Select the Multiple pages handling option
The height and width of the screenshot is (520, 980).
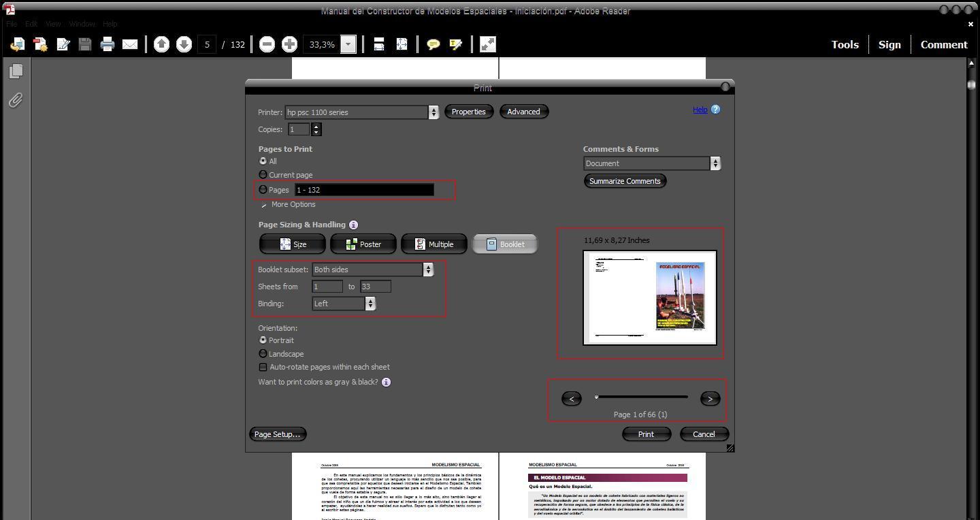coord(434,244)
